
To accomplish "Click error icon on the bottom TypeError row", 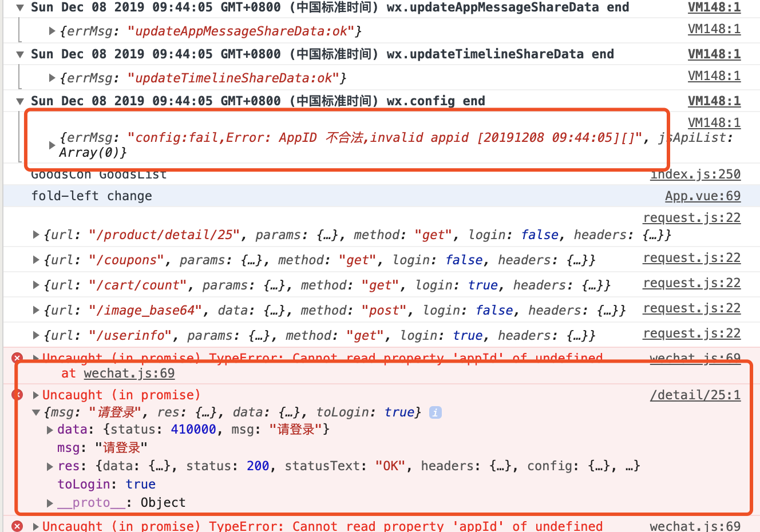I will (x=18, y=526).
